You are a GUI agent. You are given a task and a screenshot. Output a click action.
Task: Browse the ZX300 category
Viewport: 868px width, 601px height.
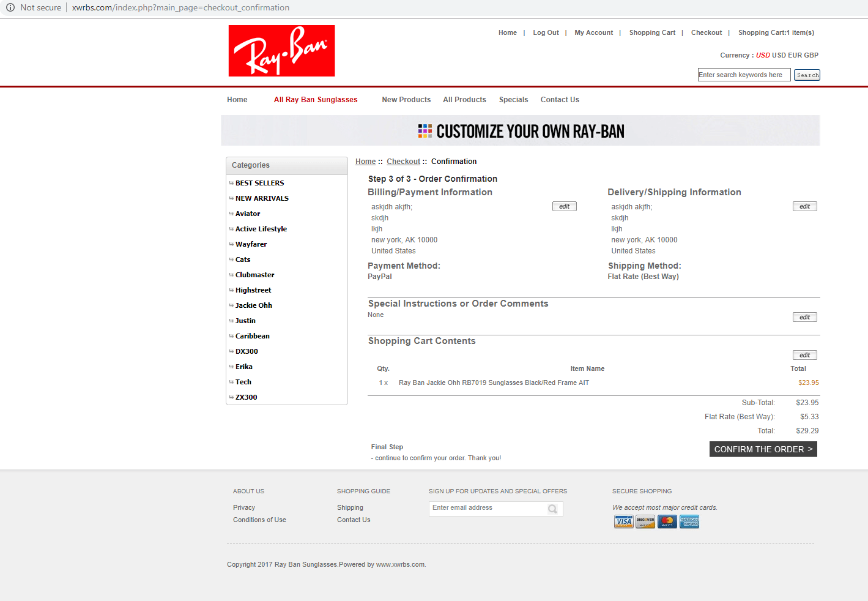coord(247,397)
